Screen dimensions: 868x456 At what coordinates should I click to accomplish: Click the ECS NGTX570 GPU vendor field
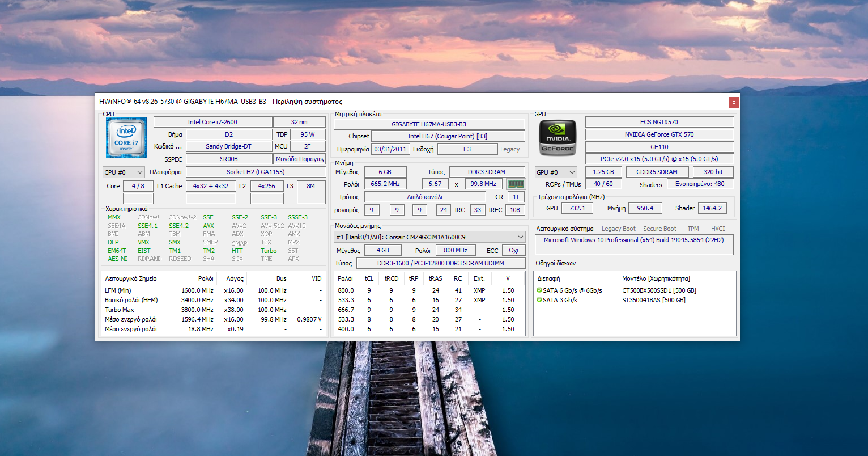point(659,122)
